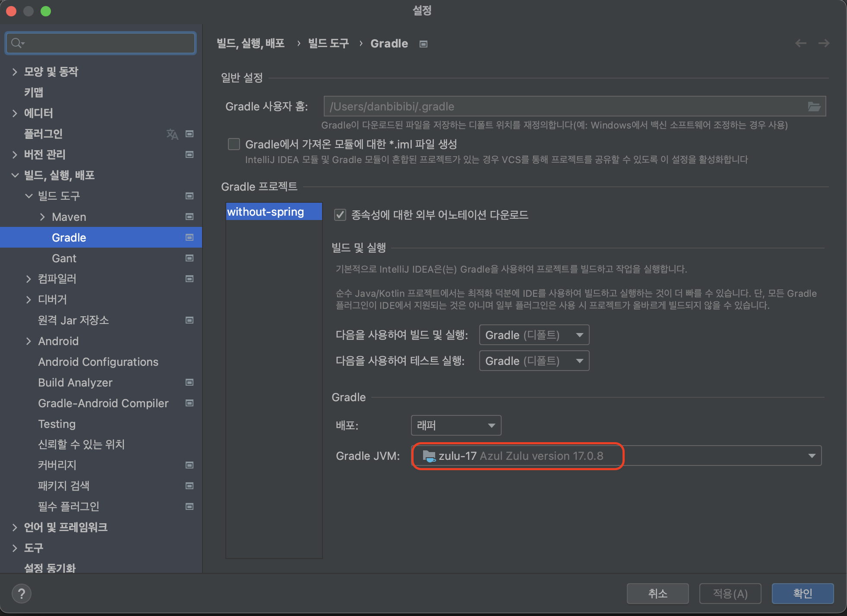The width and height of the screenshot is (847, 616).
Task: Open the 빌드 및 실행 Gradle dropdown
Action: point(534,335)
